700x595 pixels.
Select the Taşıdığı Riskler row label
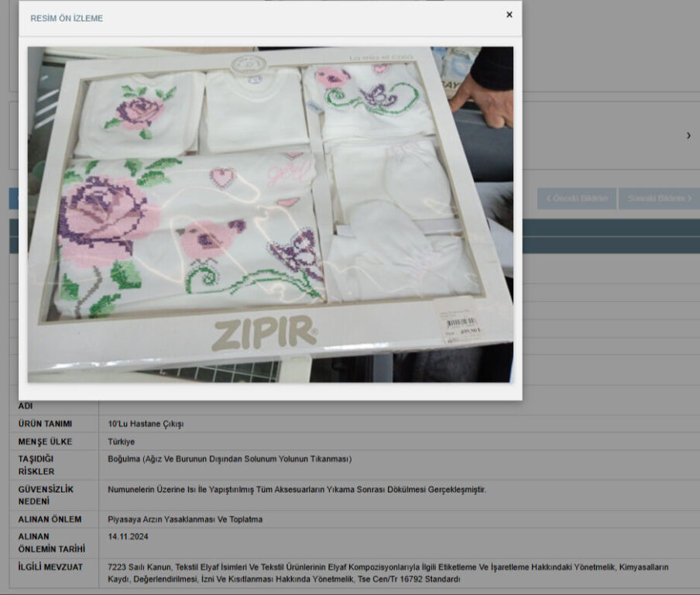coord(36,465)
